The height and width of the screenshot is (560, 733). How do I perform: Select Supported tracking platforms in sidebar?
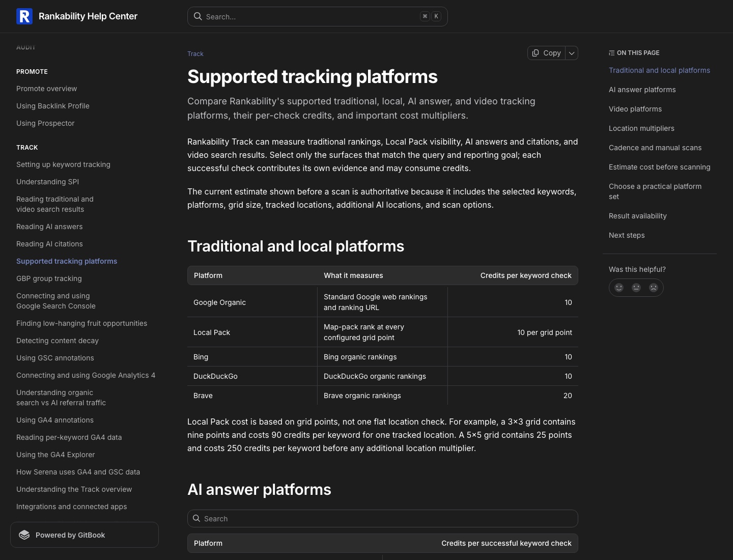point(67,261)
